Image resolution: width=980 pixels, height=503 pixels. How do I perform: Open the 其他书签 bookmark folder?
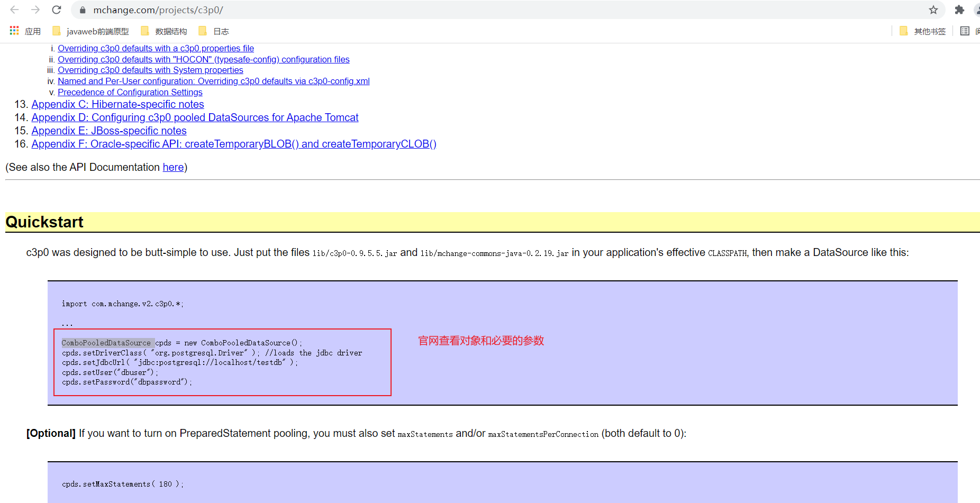click(x=922, y=31)
